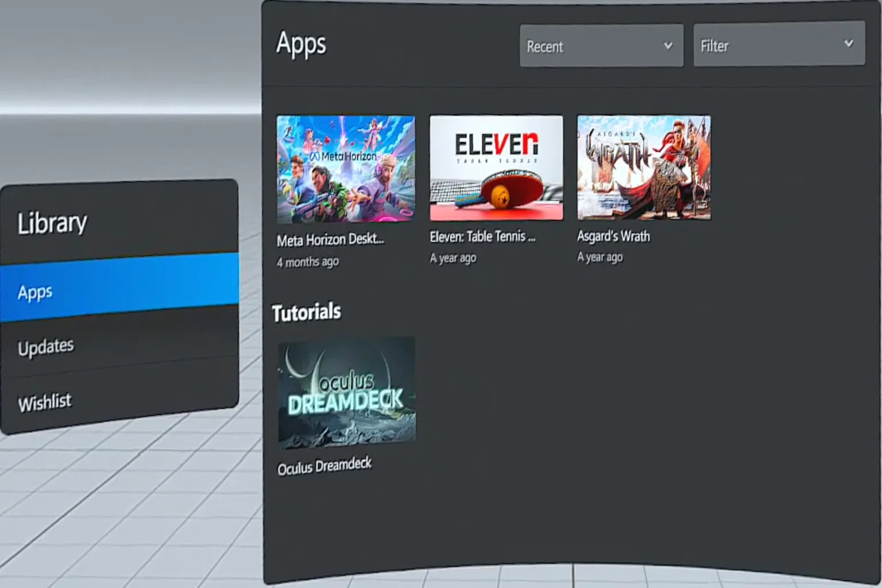Image resolution: width=882 pixels, height=588 pixels.
Task: Open the Filter dropdown
Action: (x=779, y=44)
